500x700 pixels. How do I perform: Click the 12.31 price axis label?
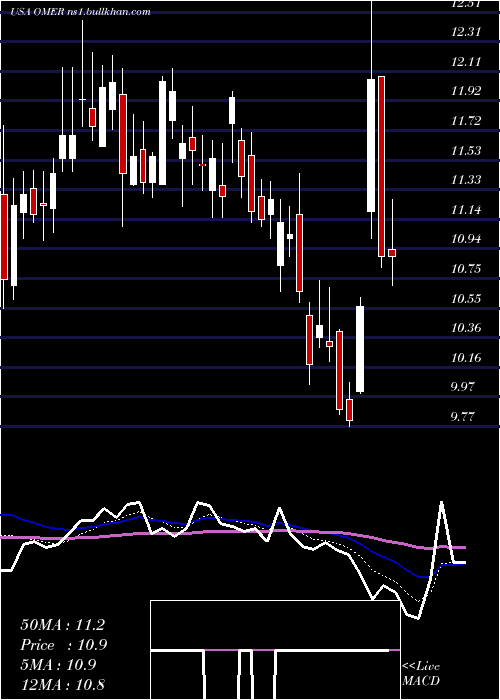pyautogui.click(x=468, y=32)
